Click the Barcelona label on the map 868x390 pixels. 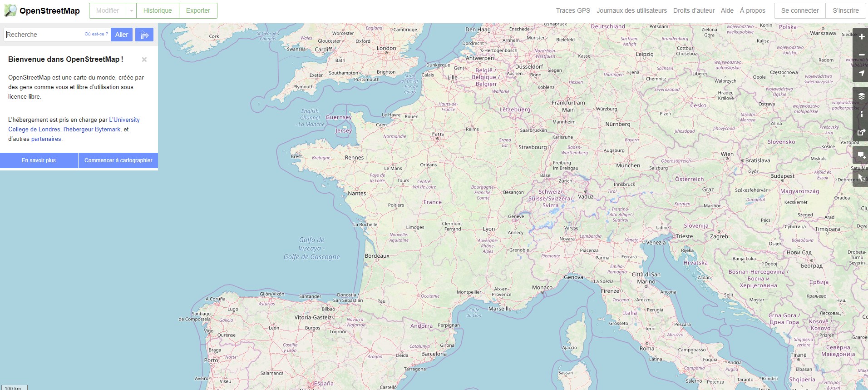pos(434,354)
